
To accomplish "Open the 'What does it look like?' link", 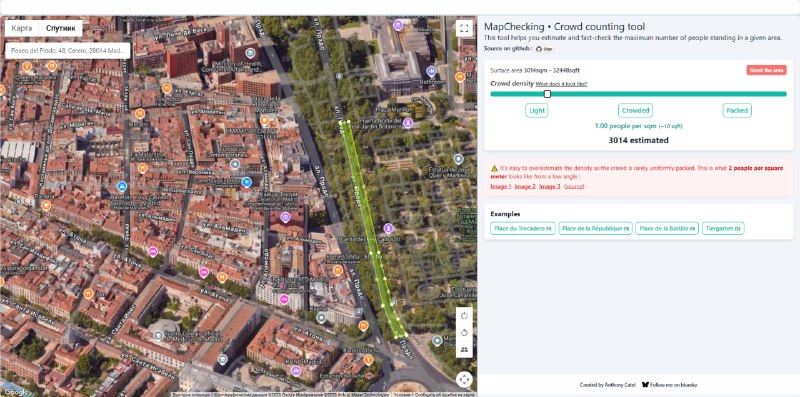I will (x=561, y=84).
